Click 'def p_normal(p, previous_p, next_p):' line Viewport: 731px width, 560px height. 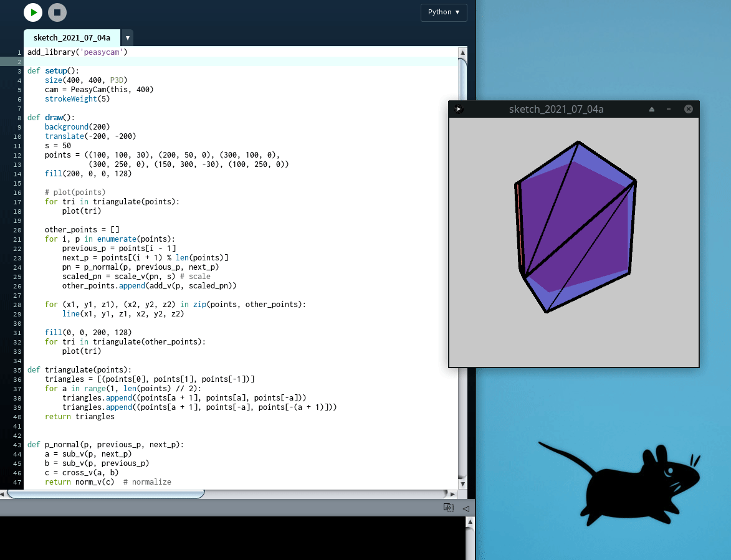click(105, 445)
